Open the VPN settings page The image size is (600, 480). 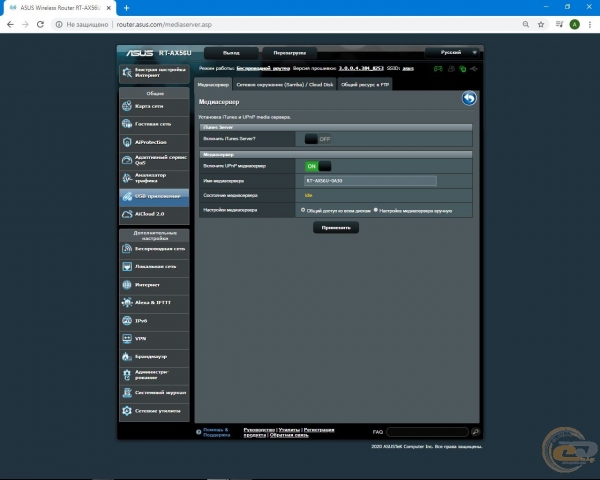tap(154, 339)
